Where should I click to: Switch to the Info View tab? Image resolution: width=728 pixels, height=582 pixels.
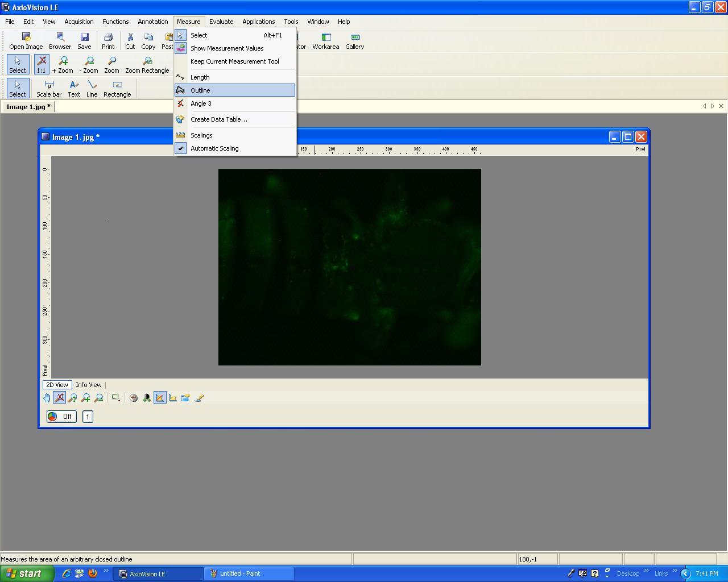(89, 385)
